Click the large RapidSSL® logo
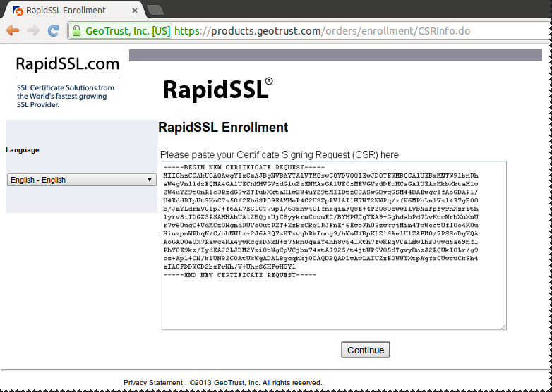 click(x=217, y=90)
